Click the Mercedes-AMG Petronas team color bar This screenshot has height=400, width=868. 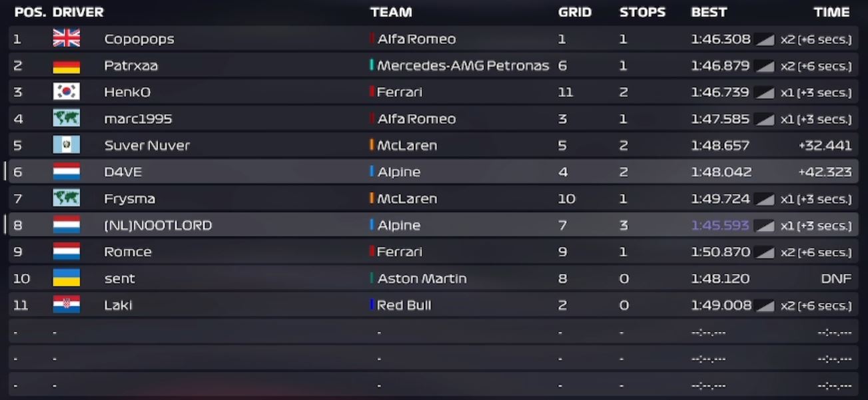(372, 65)
